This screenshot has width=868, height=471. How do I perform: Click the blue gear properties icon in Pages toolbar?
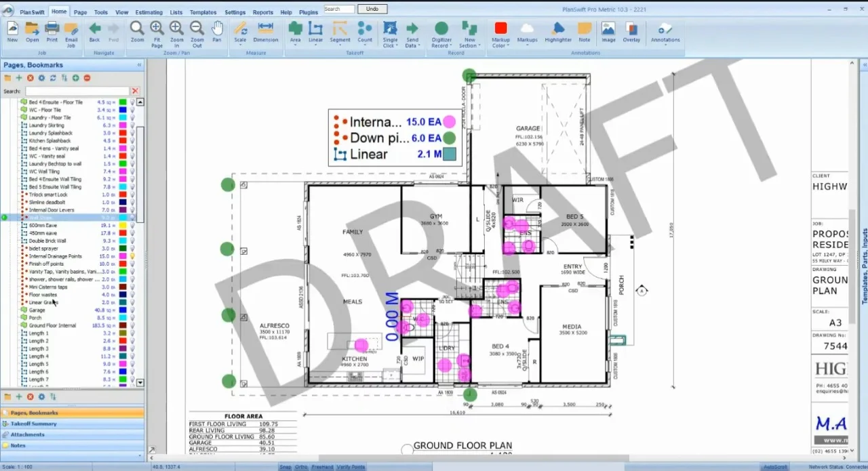[41, 78]
